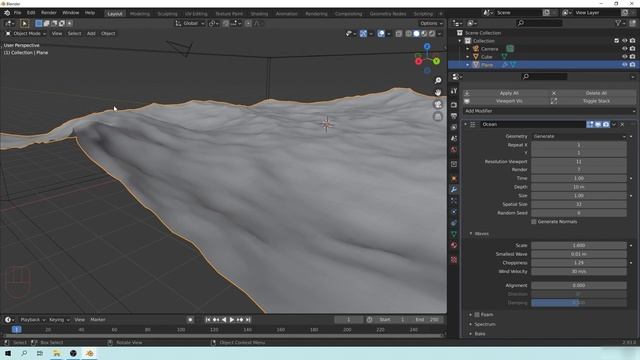This screenshot has width=640, height=360.
Task: Collapse the Ocean modifier panel
Action: point(466,124)
